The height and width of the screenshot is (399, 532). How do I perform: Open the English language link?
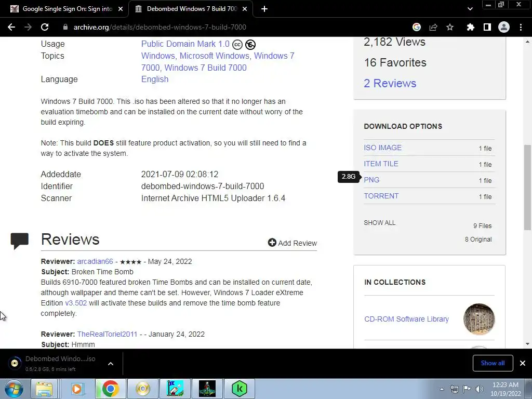(155, 79)
